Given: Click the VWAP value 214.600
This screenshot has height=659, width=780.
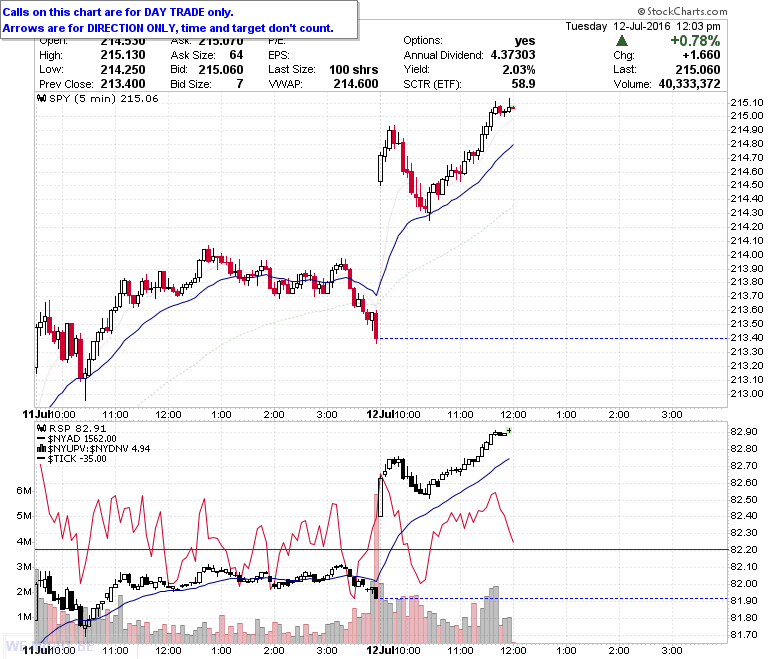Looking at the screenshot, I should click(x=356, y=84).
